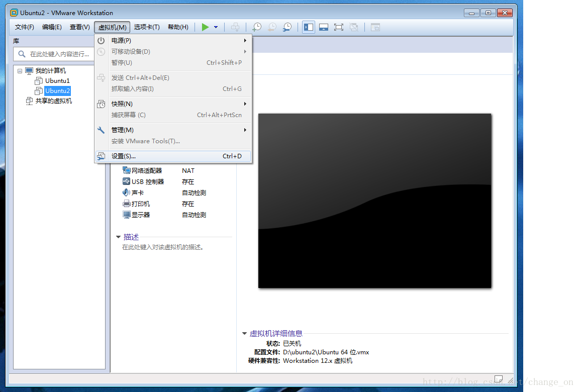Viewport: 579px width, 392px height.
Task: Collapse the 描述 section
Action: pos(118,237)
